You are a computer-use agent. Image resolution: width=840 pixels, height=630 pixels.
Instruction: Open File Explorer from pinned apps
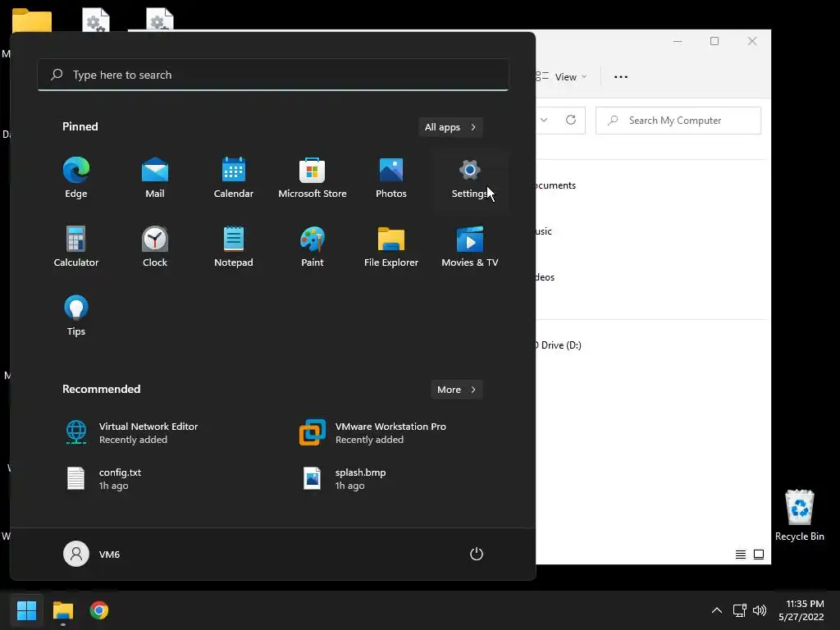(x=391, y=247)
